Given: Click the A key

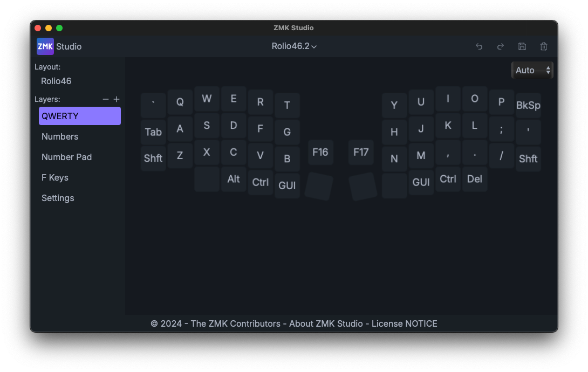Looking at the screenshot, I should [x=180, y=128].
